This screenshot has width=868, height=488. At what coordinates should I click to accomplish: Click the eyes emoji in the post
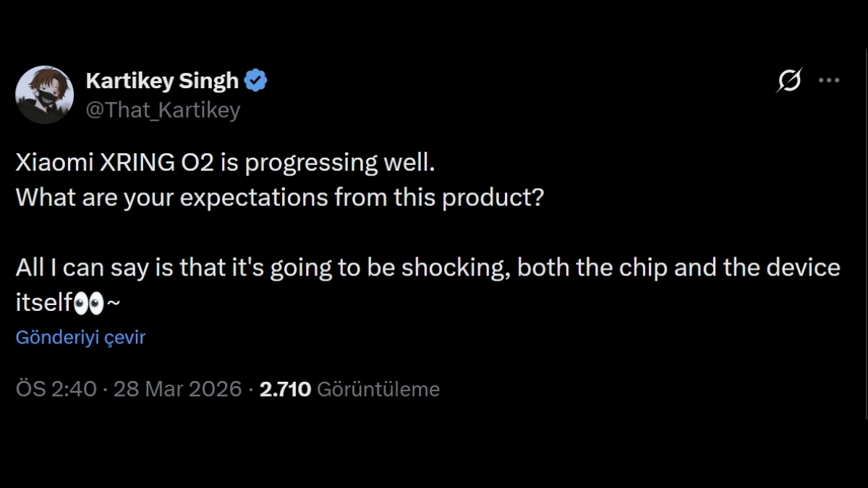click(89, 304)
